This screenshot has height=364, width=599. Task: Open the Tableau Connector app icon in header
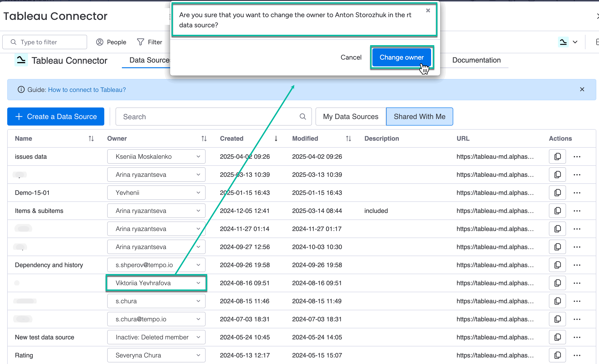point(21,60)
